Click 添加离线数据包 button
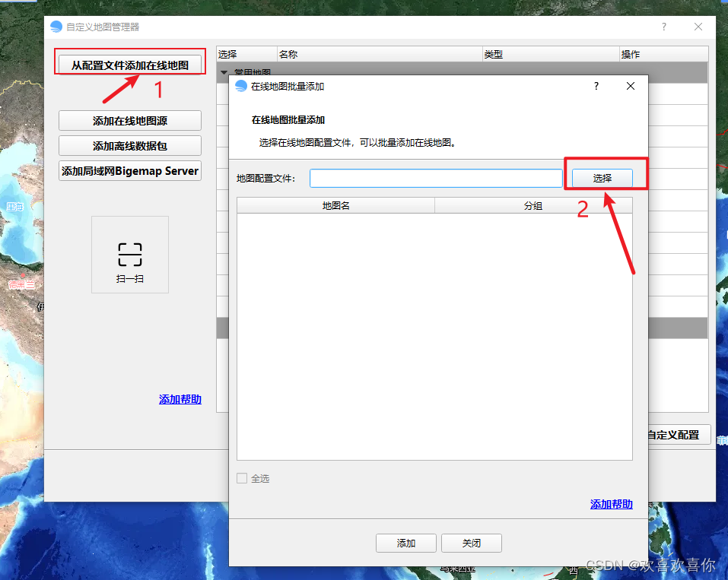The image size is (728, 580). point(129,146)
